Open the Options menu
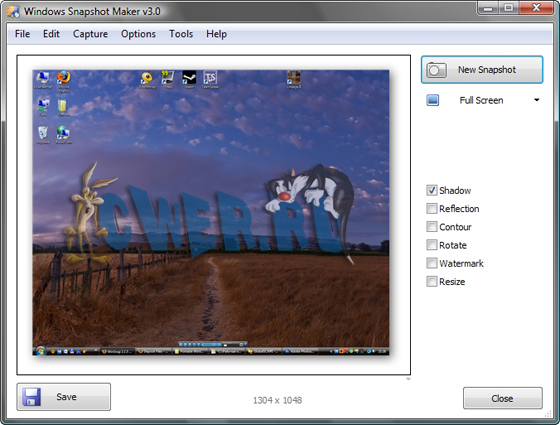Screen dimensions: 560x425 (138, 34)
